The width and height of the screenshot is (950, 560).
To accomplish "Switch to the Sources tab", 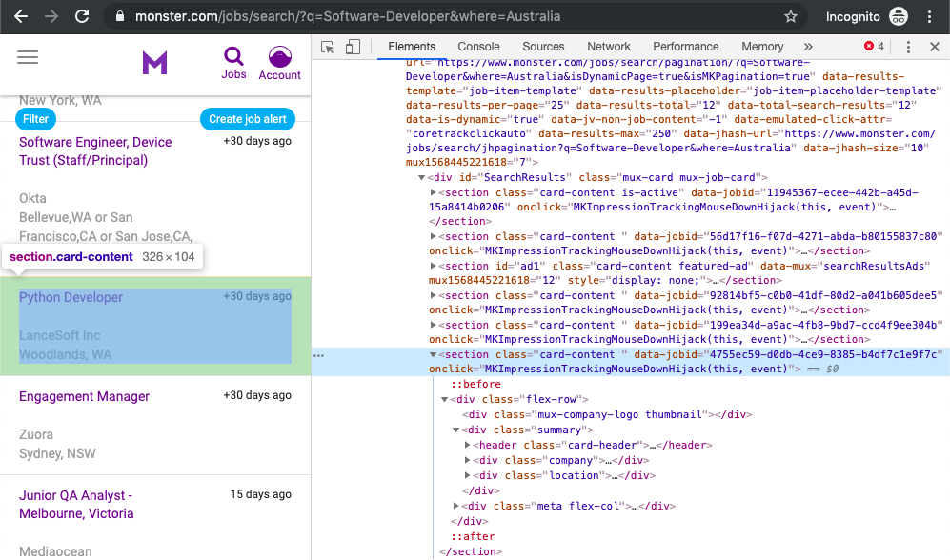I will [x=543, y=47].
